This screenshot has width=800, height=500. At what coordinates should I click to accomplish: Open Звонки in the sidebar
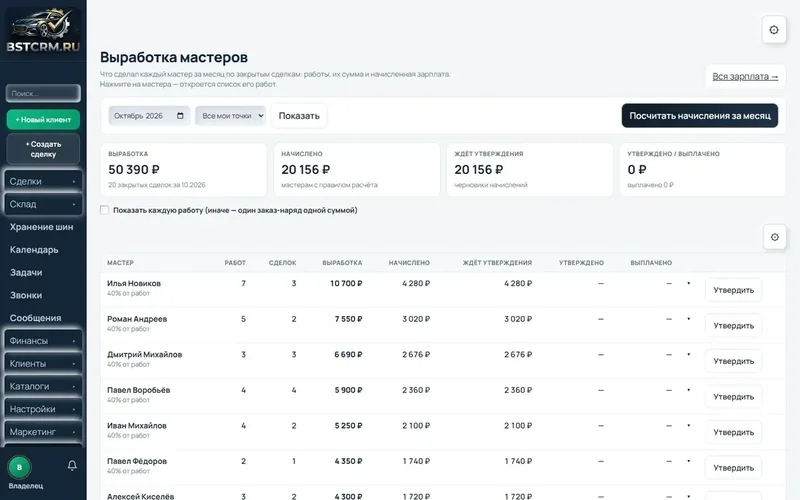point(26,295)
